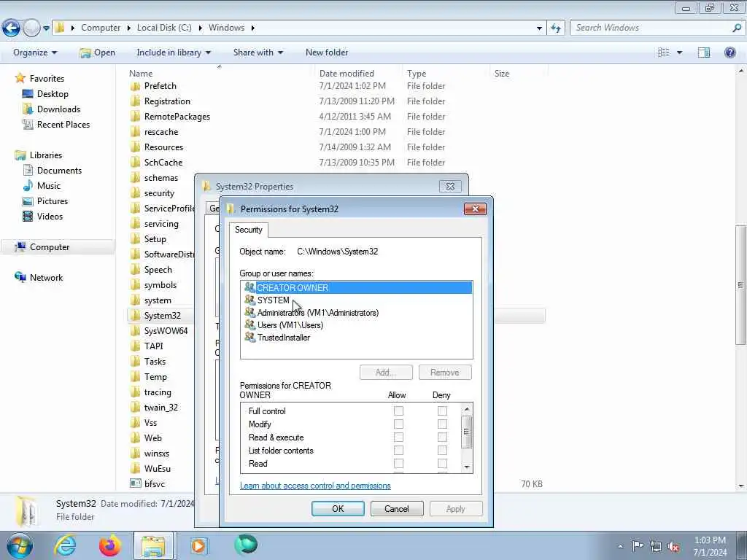
Task: Click the file list vertical scrollbar thumb
Action: [740, 285]
